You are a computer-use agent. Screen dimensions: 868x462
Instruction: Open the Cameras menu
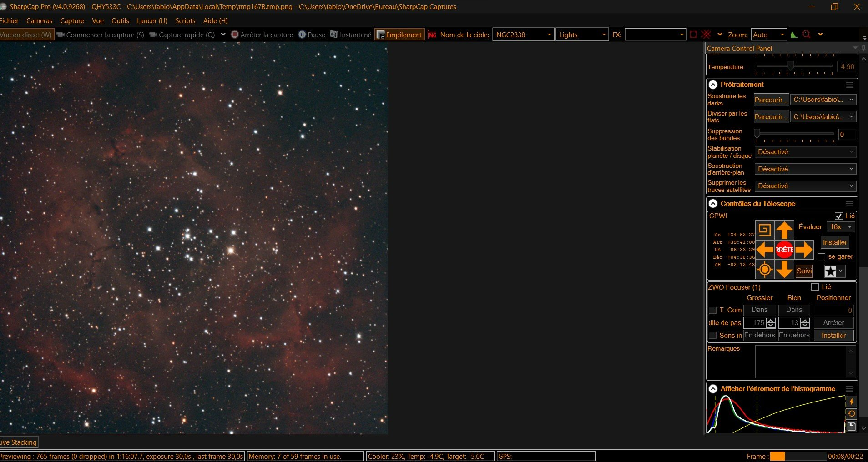39,21
